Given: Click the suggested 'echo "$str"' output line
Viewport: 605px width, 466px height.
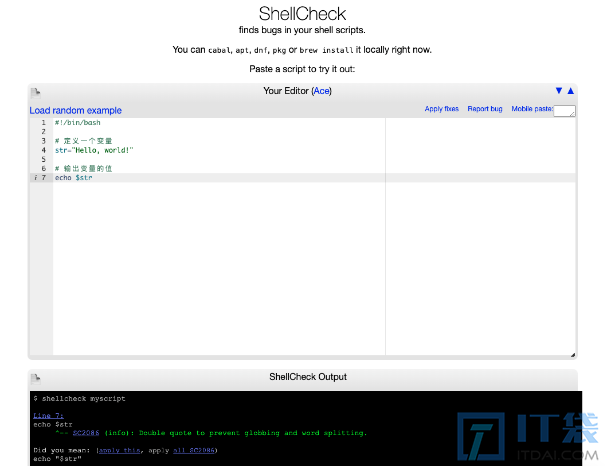Looking at the screenshot, I should [57, 459].
